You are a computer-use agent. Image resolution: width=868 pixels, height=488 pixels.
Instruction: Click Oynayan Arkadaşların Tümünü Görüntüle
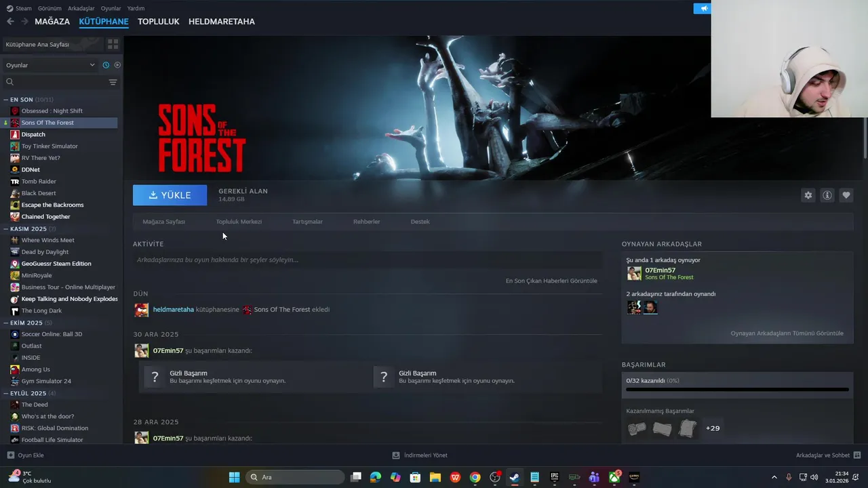[787, 333]
